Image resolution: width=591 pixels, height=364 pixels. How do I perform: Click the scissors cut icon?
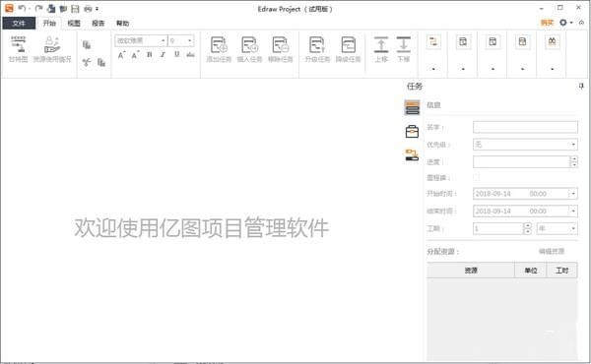(87, 62)
